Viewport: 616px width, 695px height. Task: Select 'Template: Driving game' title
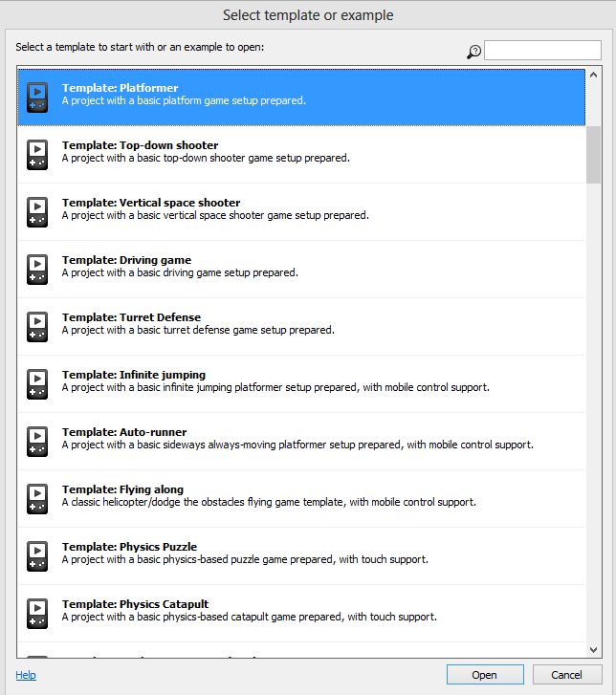127,260
